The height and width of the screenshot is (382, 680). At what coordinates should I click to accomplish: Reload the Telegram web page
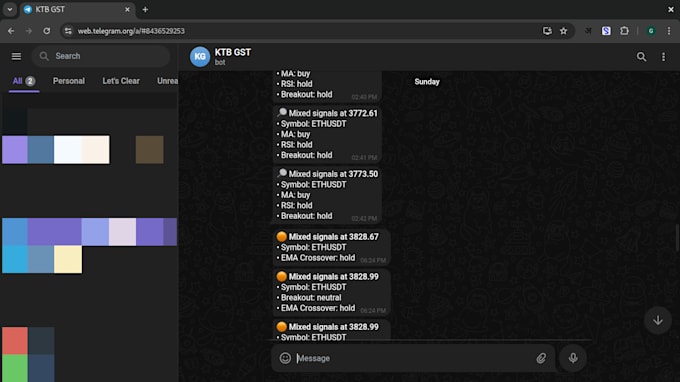pos(47,31)
